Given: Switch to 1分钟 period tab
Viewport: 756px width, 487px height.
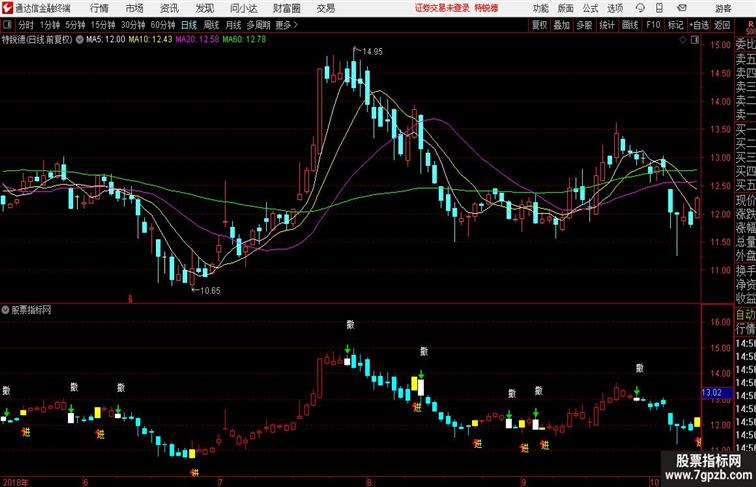Looking at the screenshot, I should pyautogui.click(x=50, y=25).
